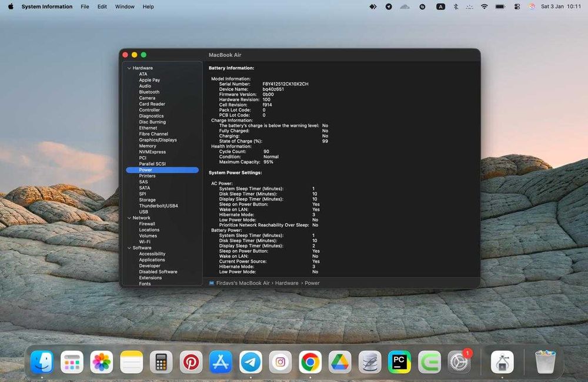Click 'Power' in the bottom path bar
The height and width of the screenshot is (382, 588).
coord(312,283)
